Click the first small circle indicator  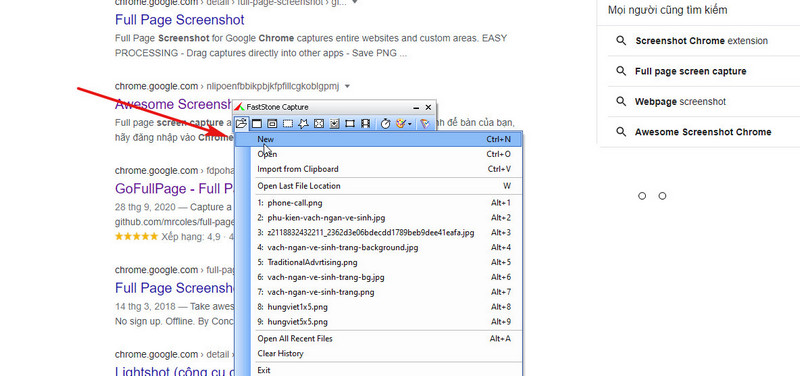[x=642, y=196]
